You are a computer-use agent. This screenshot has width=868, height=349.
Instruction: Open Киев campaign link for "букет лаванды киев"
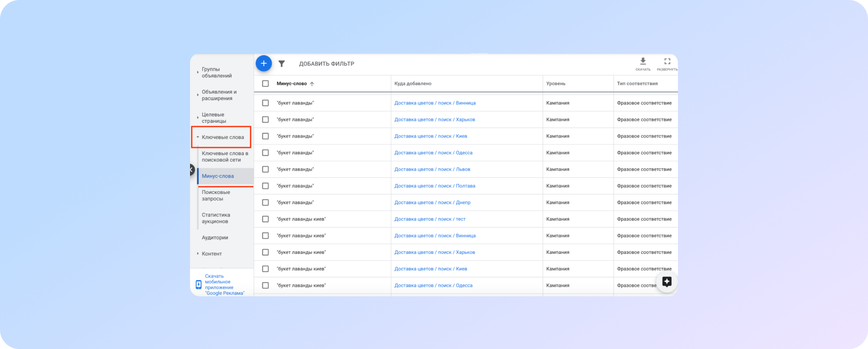(431, 269)
